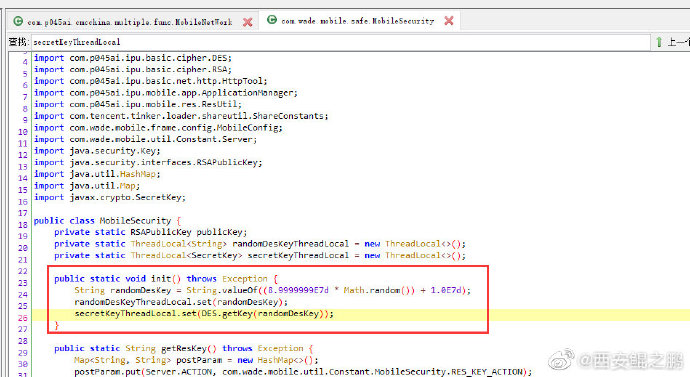Click the green up arrow previous-match icon
Viewport: 690px width, 377px height.
[659, 42]
